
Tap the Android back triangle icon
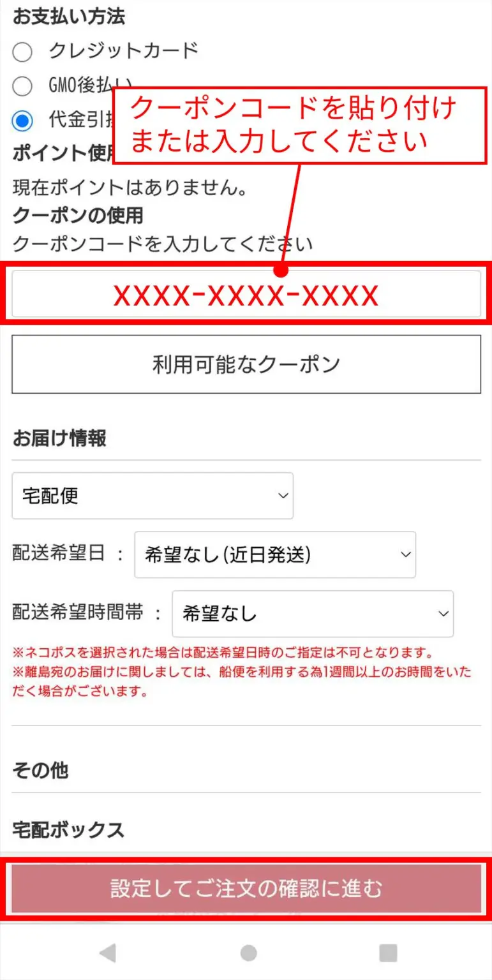[x=108, y=953]
